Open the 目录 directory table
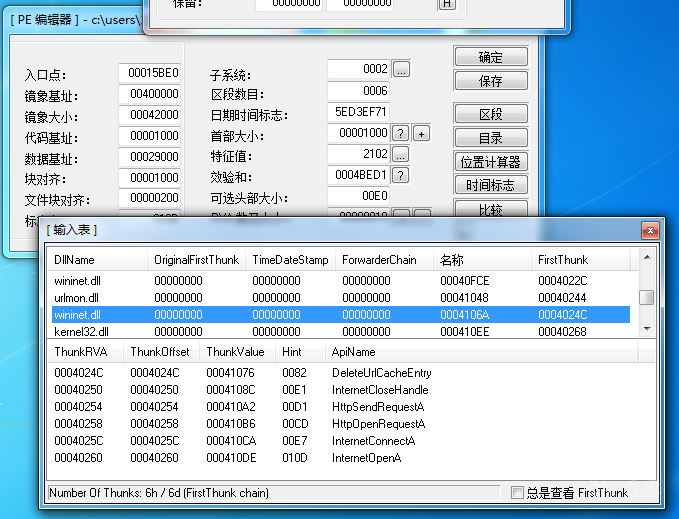 [x=491, y=138]
